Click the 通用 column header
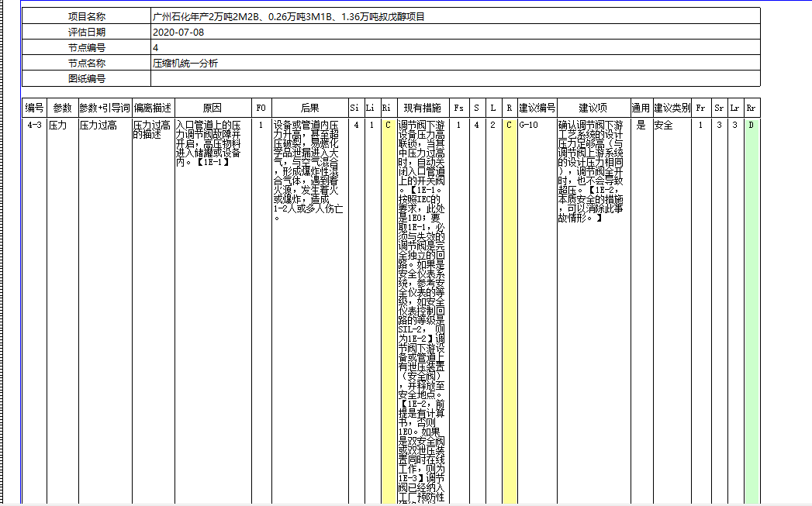Screen dimensions: 812x506 641,108
